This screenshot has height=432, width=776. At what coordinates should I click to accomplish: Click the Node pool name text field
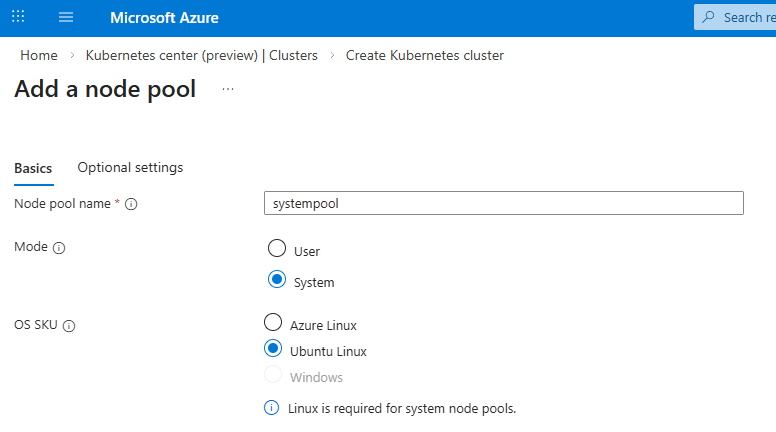click(x=503, y=203)
